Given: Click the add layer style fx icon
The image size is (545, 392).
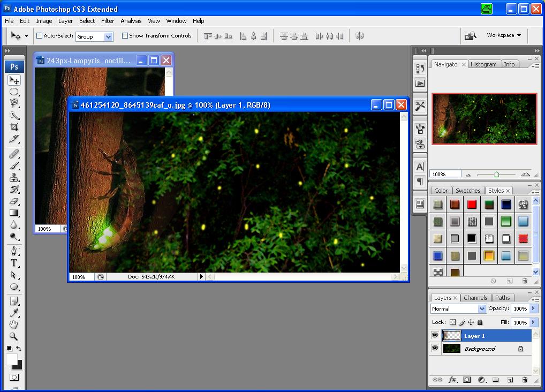Looking at the screenshot, I should [x=452, y=380].
